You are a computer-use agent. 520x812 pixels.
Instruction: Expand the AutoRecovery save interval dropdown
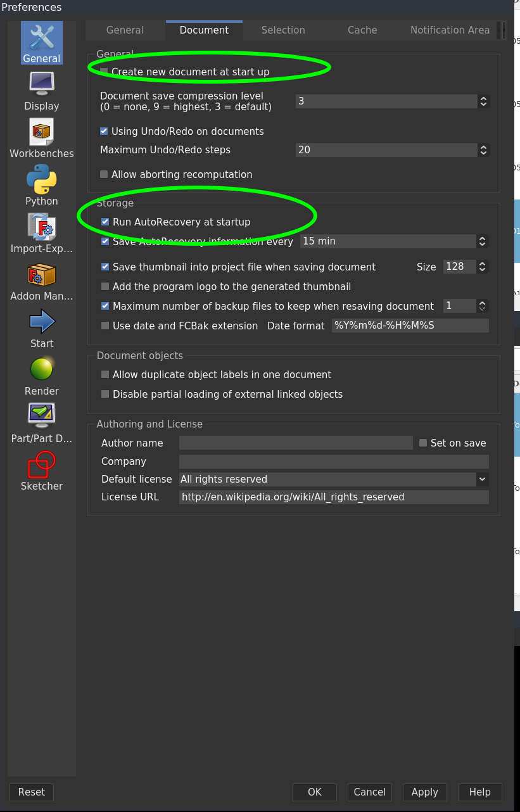482,241
